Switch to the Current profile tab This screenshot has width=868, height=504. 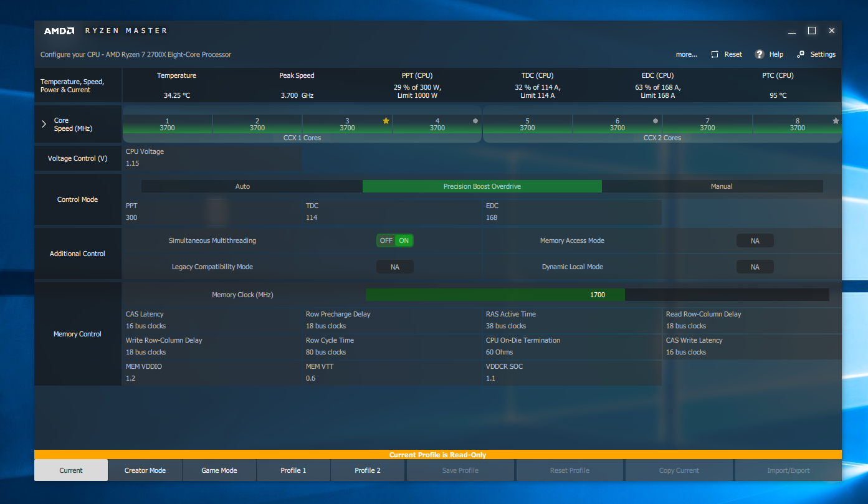pyautogui.click(x=71, y=470)
